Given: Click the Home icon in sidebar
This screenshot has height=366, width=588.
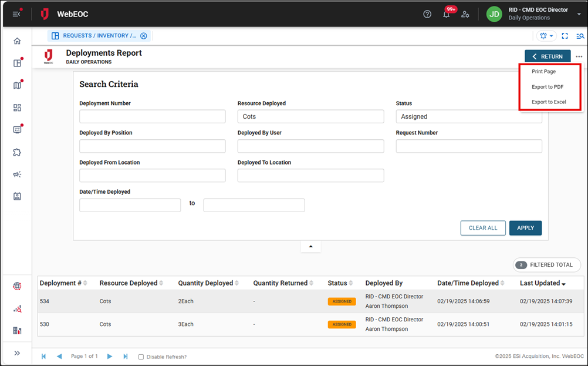Looking at the screenshot, I should [x=17, y=41].
